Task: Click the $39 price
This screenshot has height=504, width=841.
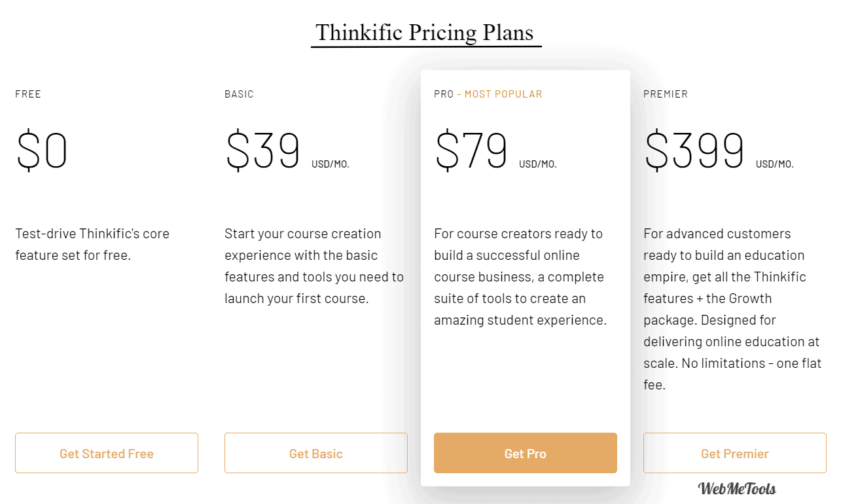Action: point(262,151)
